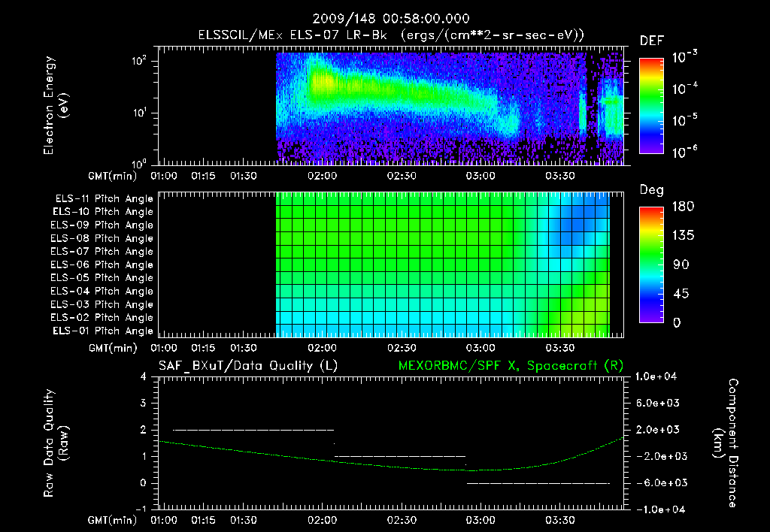Screen dimensions: 770x532
Task: Click the ELS-04 Pitch Angle row label
Action: 102,292
